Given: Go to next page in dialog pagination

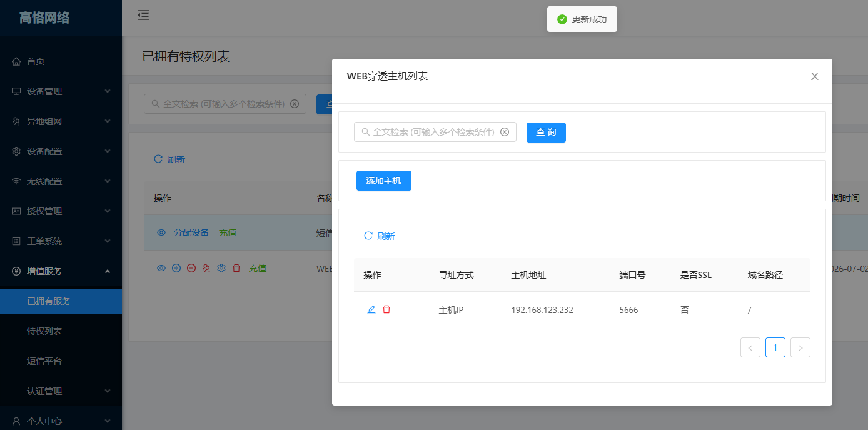Looking at the screenshot, I should (800, 347).
